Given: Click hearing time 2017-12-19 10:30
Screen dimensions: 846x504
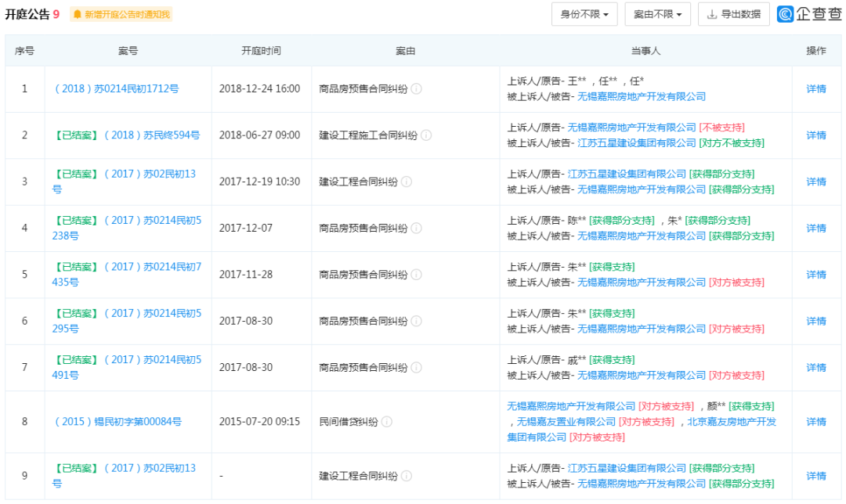Looking at the screenshot, I should [x=259, y=182].
